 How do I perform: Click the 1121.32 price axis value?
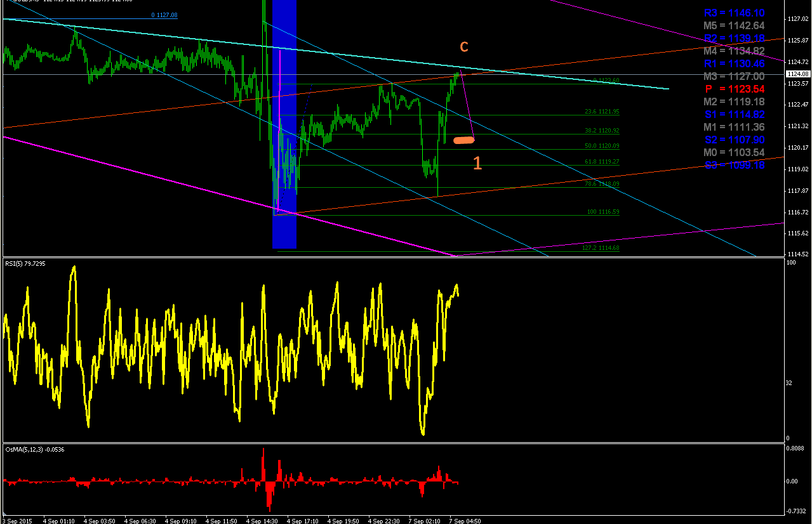coord(798,126)
